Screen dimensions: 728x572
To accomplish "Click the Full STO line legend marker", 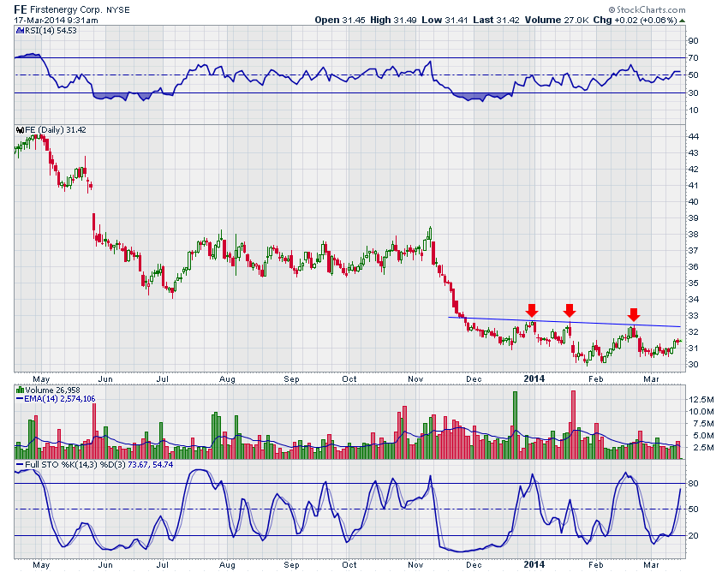I will 18,463.
